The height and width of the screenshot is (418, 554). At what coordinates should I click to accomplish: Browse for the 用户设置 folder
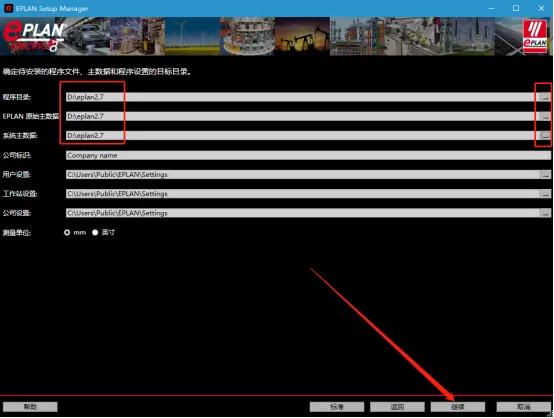tap(546, 175)
